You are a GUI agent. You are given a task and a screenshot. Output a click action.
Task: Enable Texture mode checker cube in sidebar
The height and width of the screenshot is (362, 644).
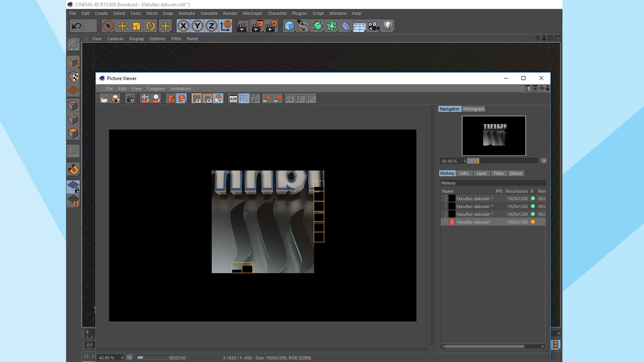coord(73,76)
